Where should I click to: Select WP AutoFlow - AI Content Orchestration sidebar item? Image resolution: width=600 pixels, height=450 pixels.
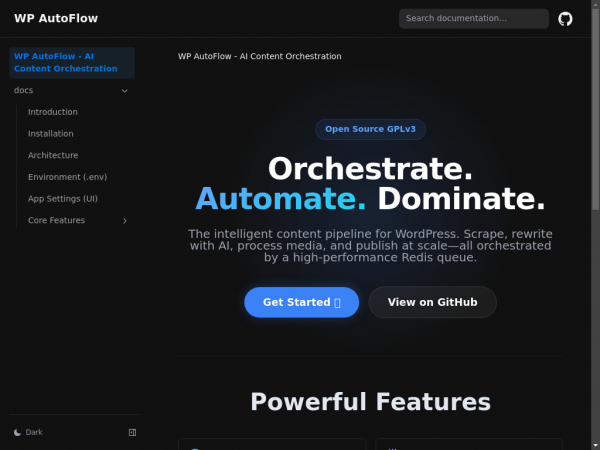point(72,62)
